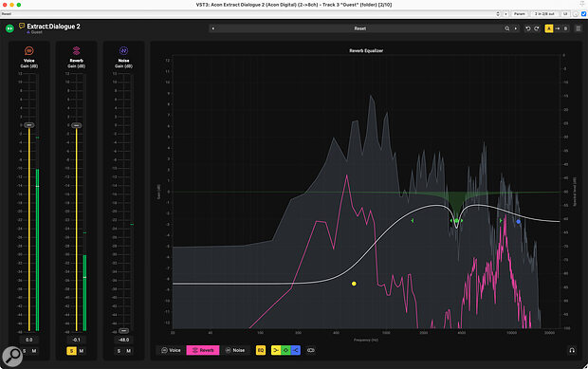588x369 pixels.
Task: Click the green EQ notch band node
Action: point(456,221)
